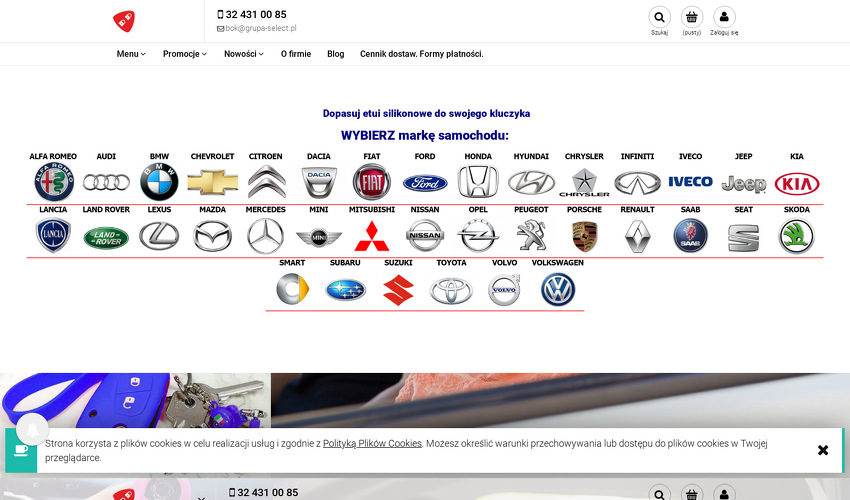Open the green Land Rover logo
Image resolution: width=850 pixels, height=500 pixels.
point(106,238)
